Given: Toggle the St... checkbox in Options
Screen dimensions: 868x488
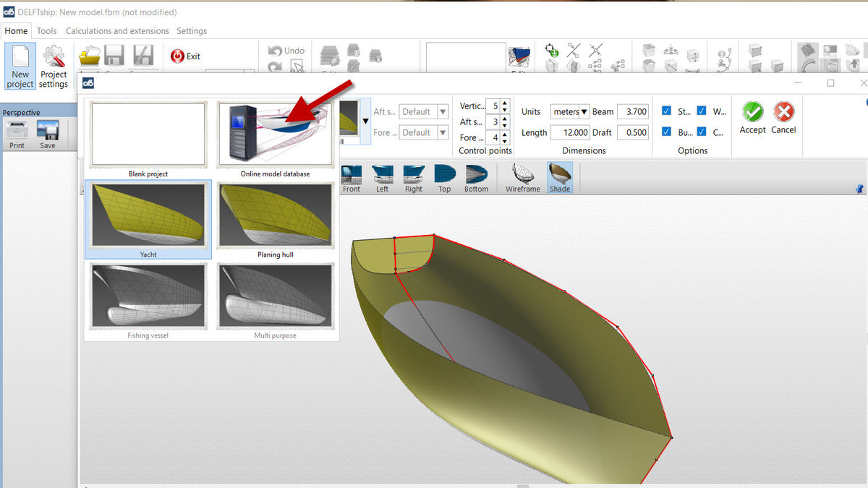Looking at the screenshot, I should 667,111.
